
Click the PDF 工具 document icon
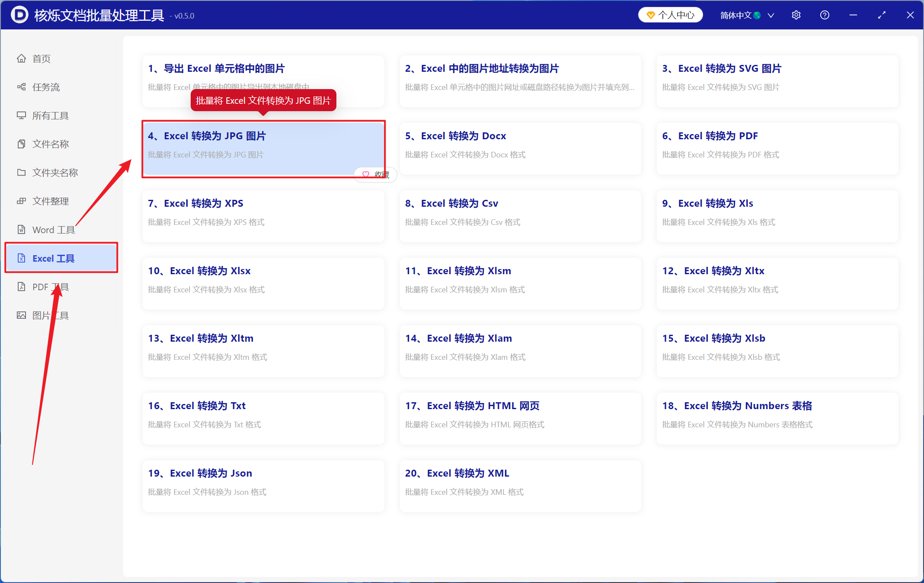click(21, 287)
